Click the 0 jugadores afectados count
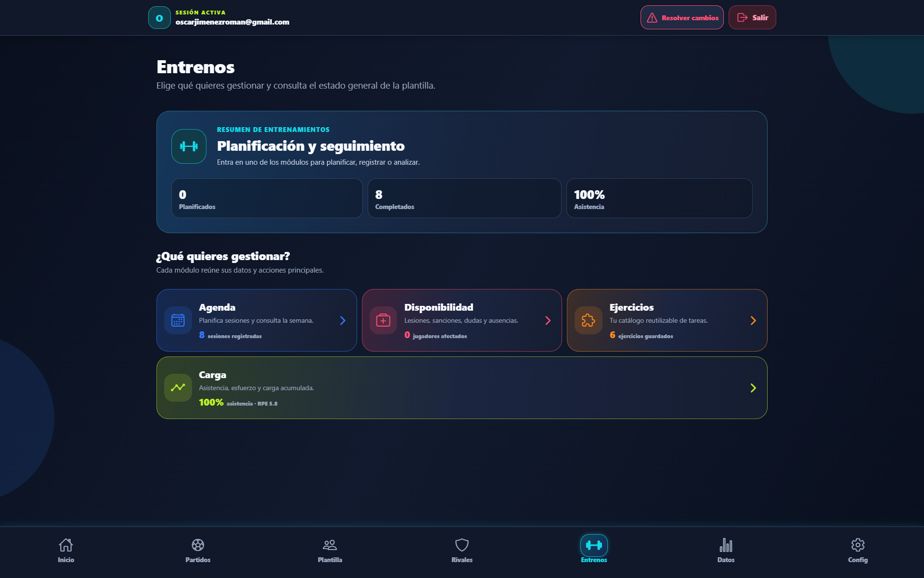This screenshot has height=578, width=924. 435,335
